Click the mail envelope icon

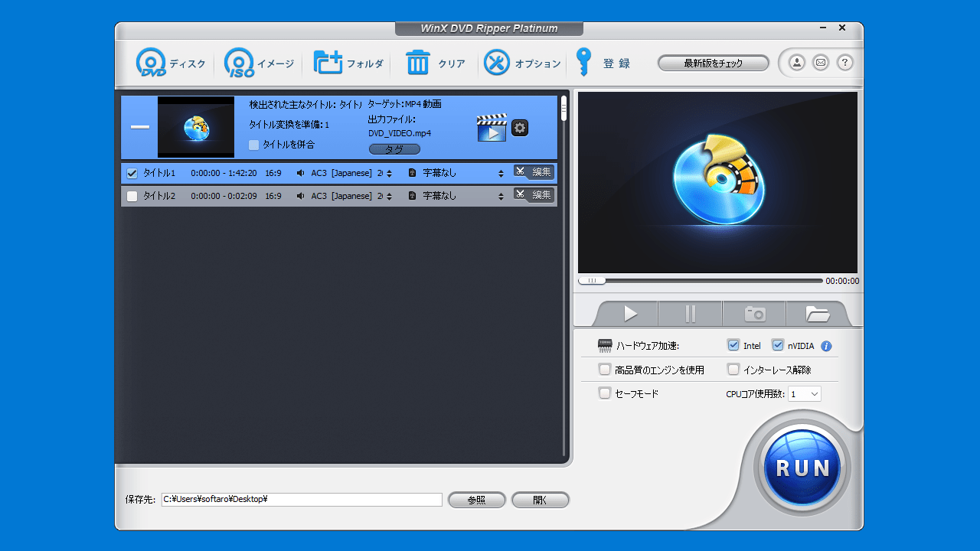tap(821, 63)
